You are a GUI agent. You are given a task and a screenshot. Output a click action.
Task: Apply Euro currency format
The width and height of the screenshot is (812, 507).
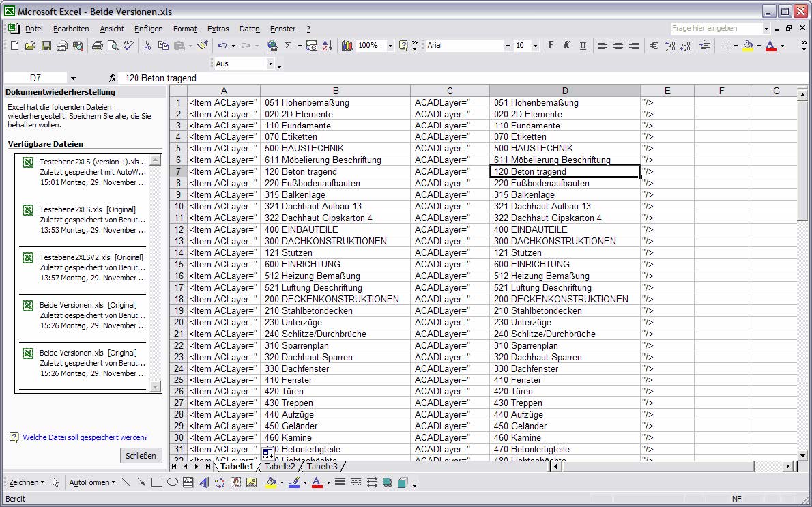(654, 46)
